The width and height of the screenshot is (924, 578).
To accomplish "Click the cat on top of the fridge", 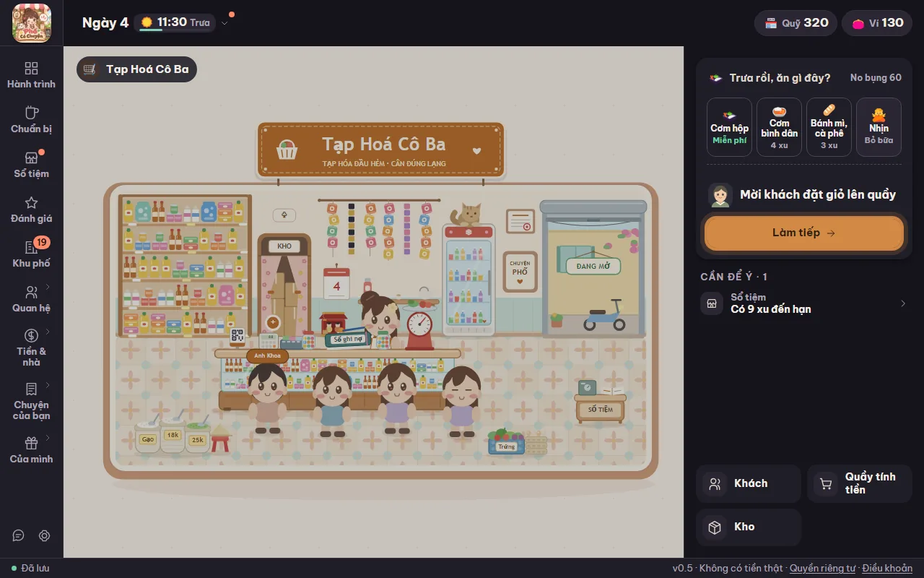I will (466, 214).
